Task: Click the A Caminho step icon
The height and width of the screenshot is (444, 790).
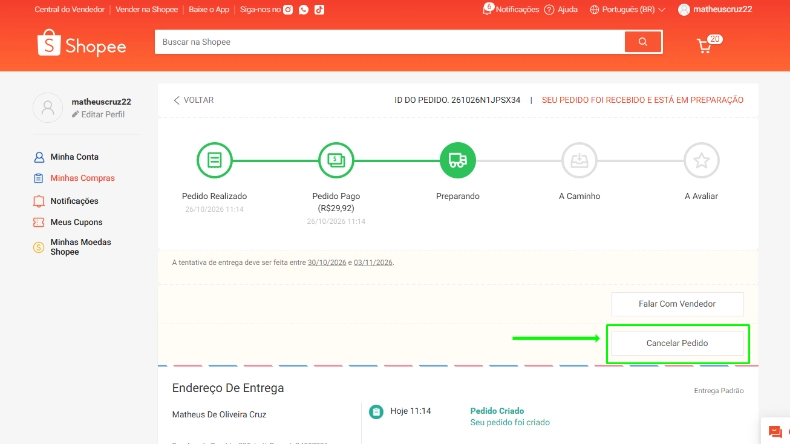Action: 579,160
